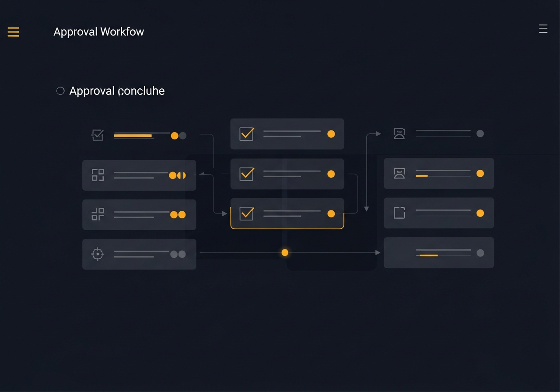Open the person icon in the short-progress card
Image resolution: width=560 pixels, height=392 pixels.
click(x=399, y=174)
